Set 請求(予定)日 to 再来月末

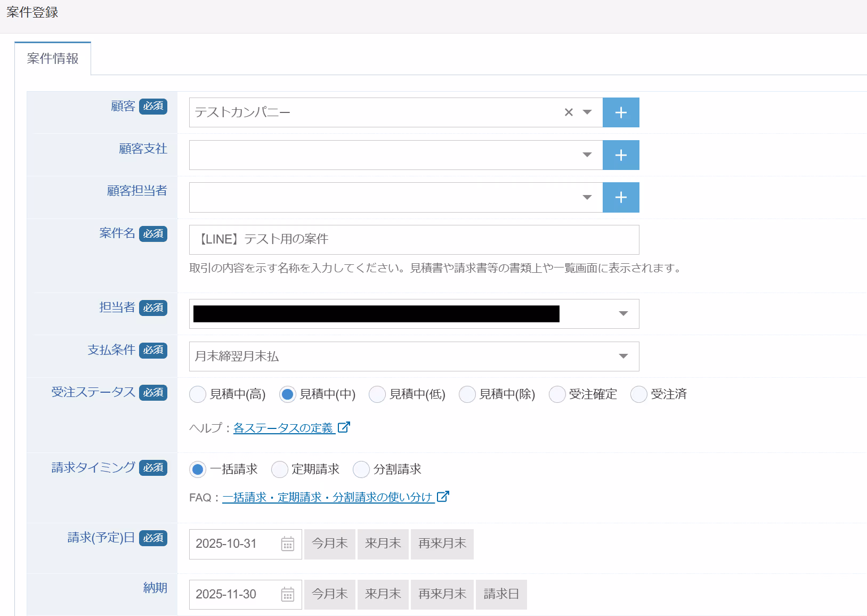(x=442, y=544)
